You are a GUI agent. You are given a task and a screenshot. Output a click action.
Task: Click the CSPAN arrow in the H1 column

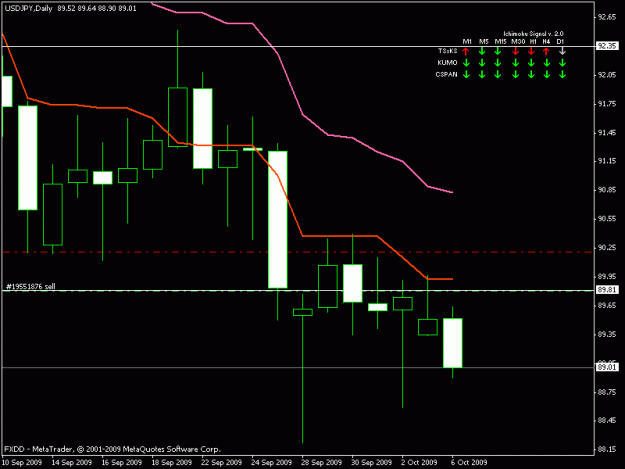point(531,75)
